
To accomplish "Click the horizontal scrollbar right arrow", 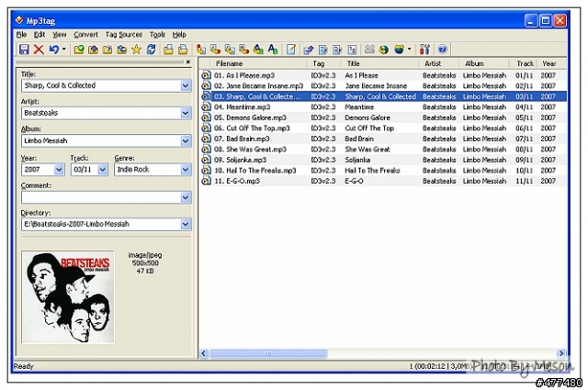I will coord(561,353).
